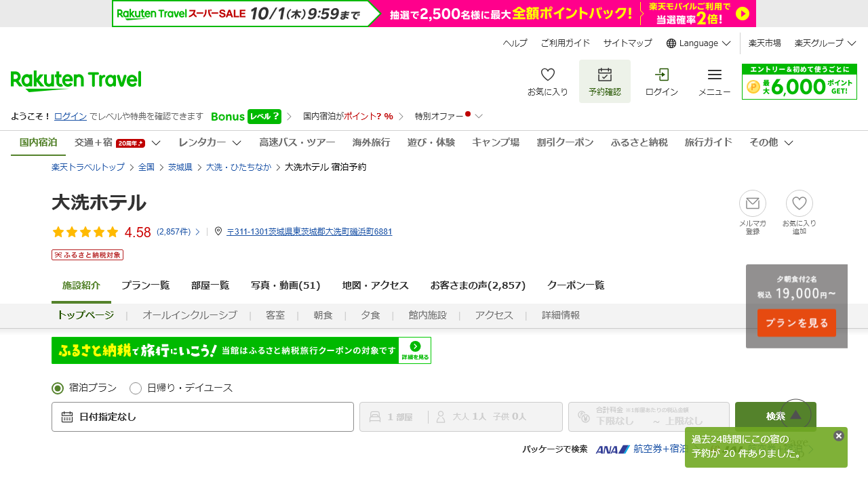Expand the 交通＋宿 menu
Image resolution: width=868 pixels, height=488 pixels.
[117, 142]
